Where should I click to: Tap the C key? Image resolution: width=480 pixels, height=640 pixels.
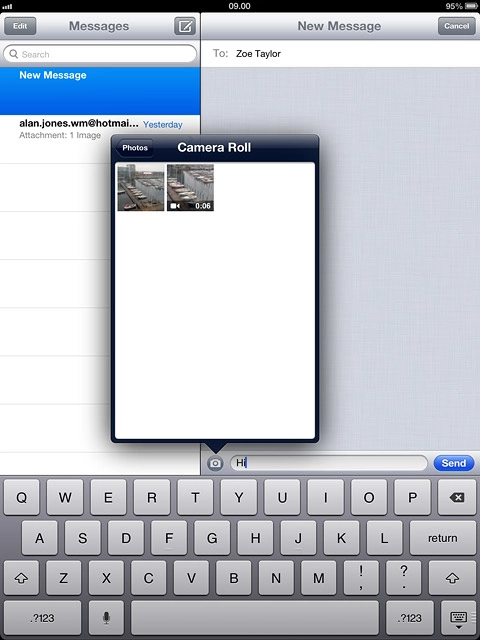pyautogui.click(x=149, y=578)
